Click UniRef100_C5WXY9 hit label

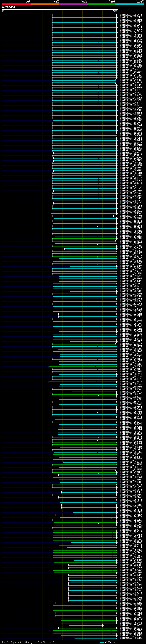pos(131,95)
